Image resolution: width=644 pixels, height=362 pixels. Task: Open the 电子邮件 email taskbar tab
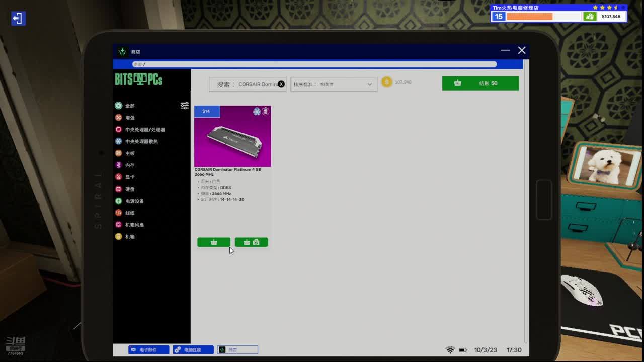pos(149,350)
